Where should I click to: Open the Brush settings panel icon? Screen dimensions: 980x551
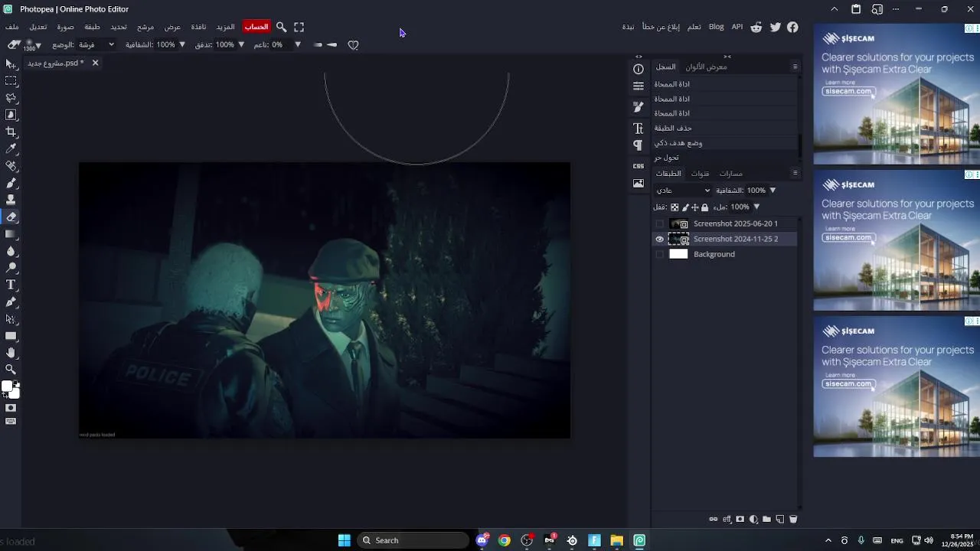(x=639, y=107)
